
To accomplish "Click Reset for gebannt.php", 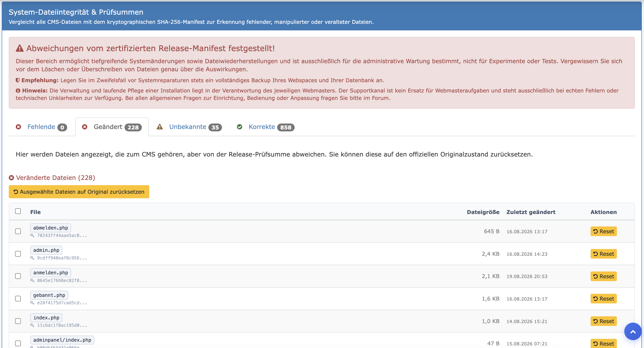I will (x=604, y=299).
